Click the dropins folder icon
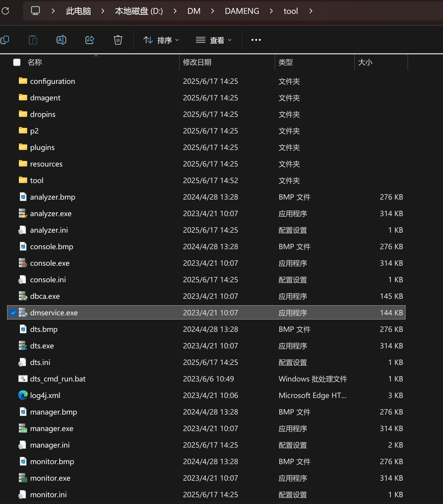The image size is (443, 504). click(23, 114)
